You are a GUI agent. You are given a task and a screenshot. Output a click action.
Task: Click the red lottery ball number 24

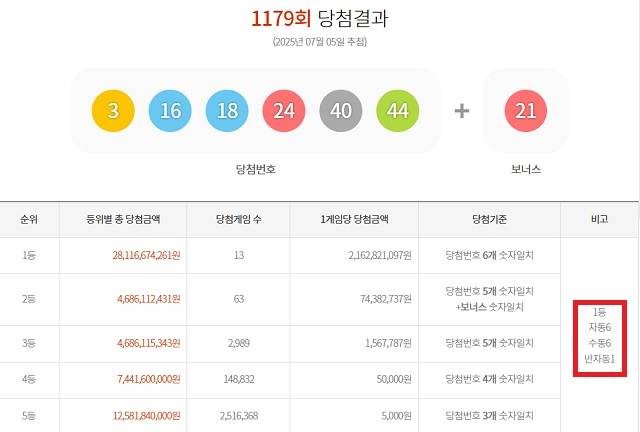click(x=284, y=111)
